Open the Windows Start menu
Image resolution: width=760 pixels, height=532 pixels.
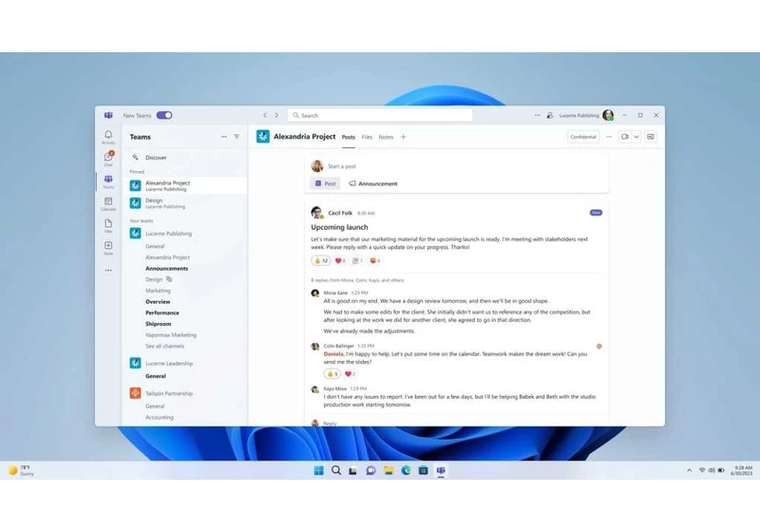tap(318, 470)
